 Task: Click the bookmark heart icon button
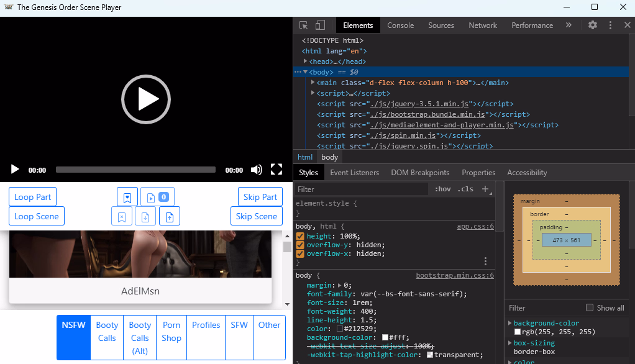127,197
